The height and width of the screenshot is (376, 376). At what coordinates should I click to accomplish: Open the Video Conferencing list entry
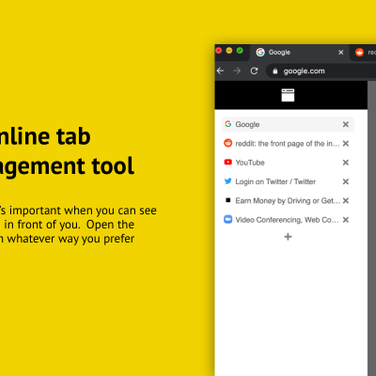pyautogui.click(x=288, y=220)
